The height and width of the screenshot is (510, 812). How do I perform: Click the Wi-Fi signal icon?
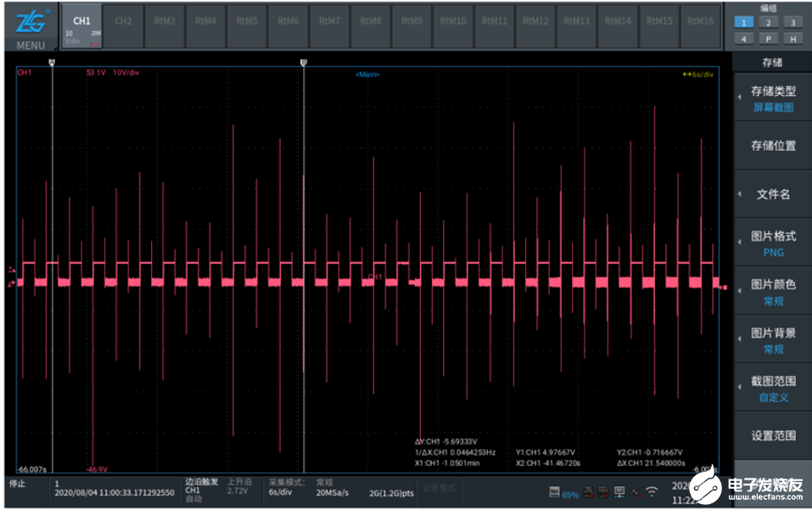[652, 490]
